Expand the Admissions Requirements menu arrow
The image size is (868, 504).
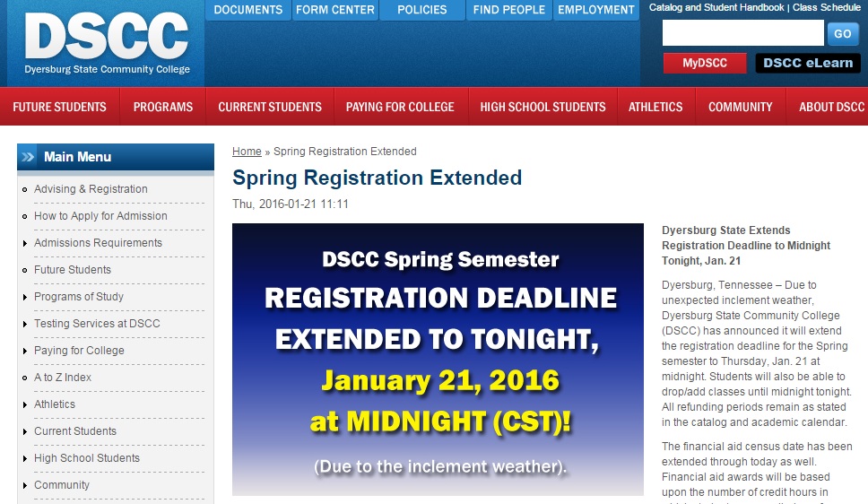coord(25,243)
